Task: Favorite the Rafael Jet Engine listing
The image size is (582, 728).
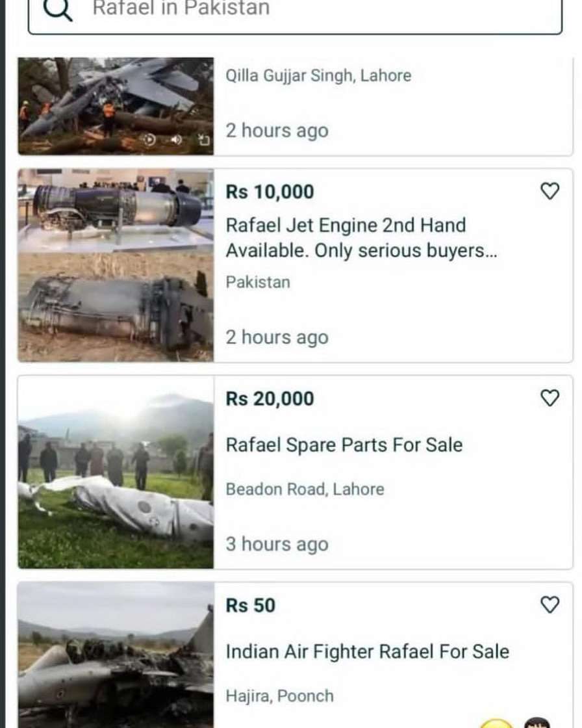Action: tap(550, 191)
